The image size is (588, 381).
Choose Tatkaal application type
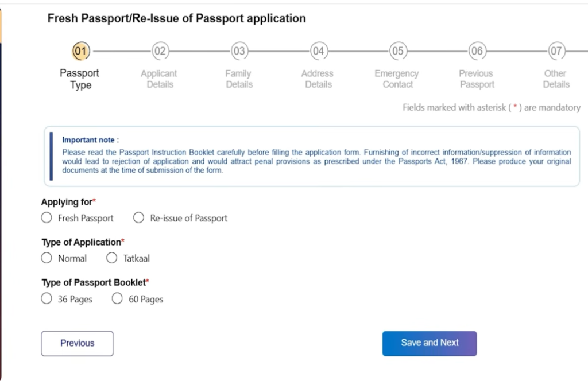coord(112,258)
